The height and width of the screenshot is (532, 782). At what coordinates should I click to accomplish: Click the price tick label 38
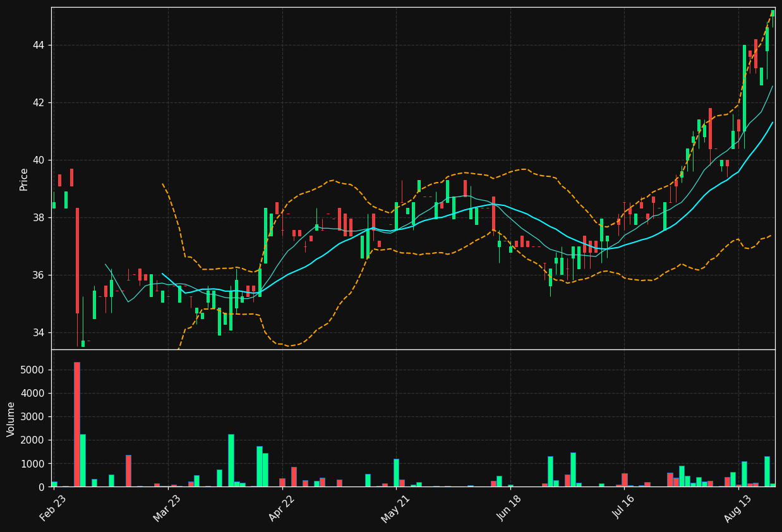[39, 217]
